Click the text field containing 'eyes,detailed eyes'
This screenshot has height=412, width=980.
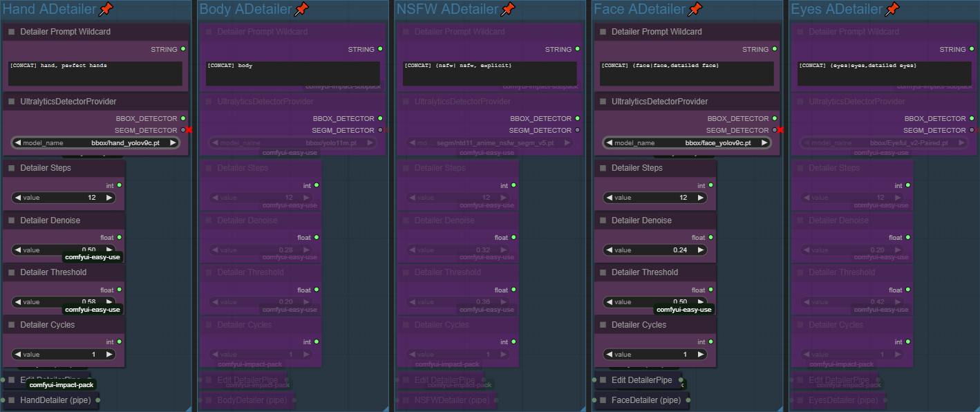tap(884, 73)
